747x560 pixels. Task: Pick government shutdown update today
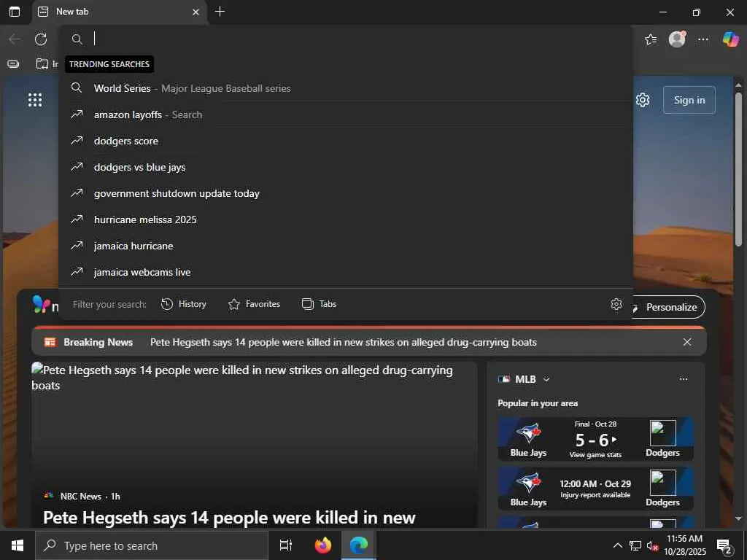tap(346, 192)
